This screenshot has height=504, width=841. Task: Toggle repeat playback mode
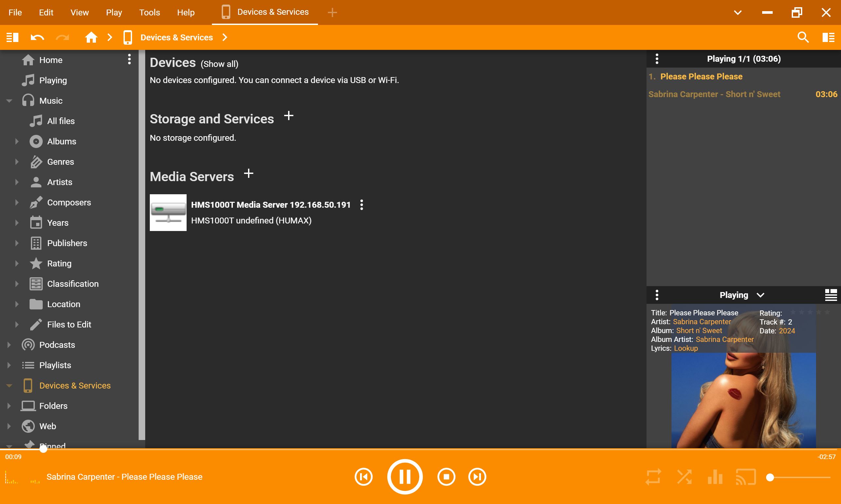pos(653,477)
